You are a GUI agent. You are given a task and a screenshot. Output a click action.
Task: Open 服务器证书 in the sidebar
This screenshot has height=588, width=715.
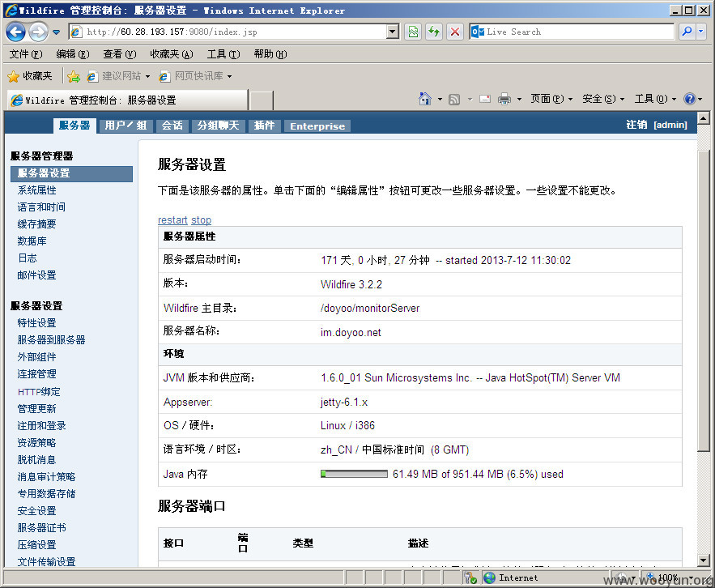click(x=42, y=528)
